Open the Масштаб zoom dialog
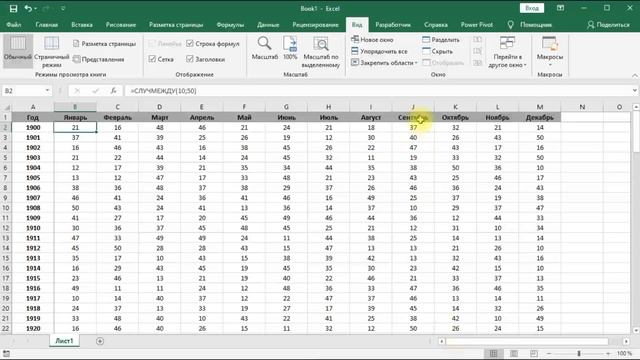Viewport: 640px width, 360px height. tap(264, 49)
